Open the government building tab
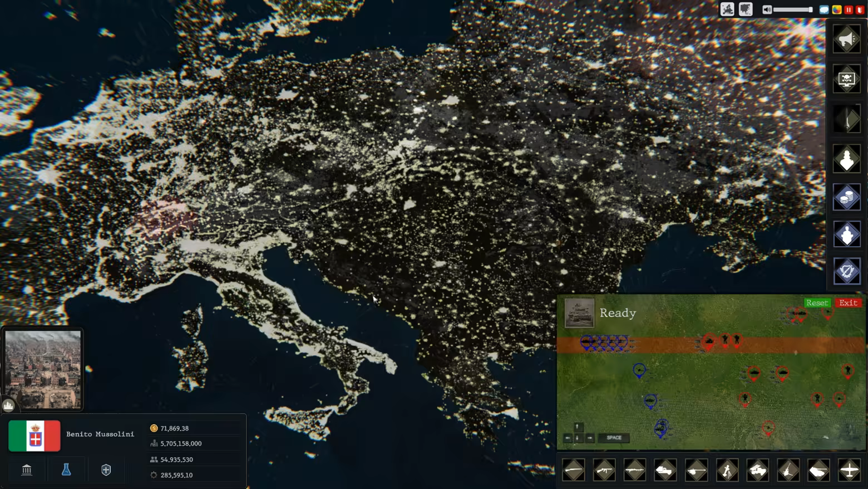The image size is (868, 489). [27, 470]
